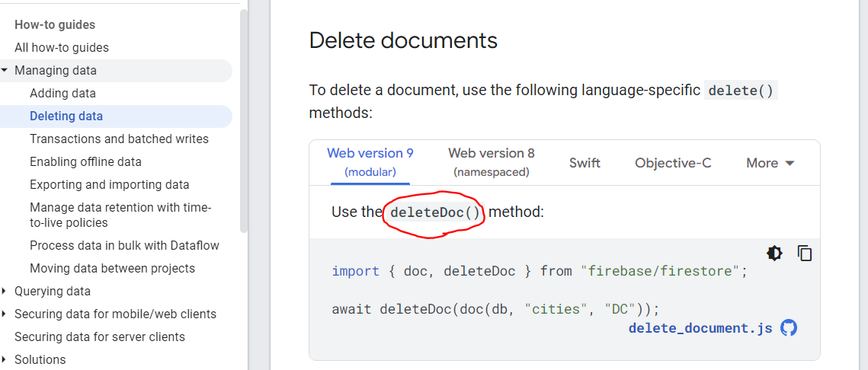Open GitHub icon next to delete_document.js

[x=788, y=328]
